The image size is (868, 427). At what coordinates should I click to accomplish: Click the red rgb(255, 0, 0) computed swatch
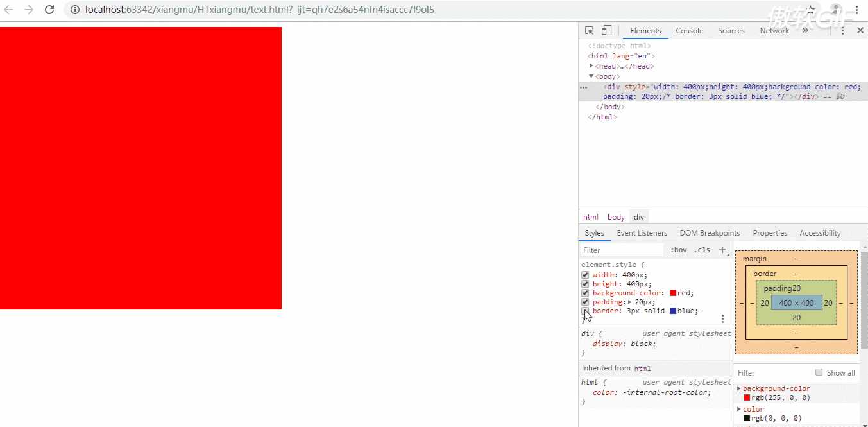click(x=747, y=397)
